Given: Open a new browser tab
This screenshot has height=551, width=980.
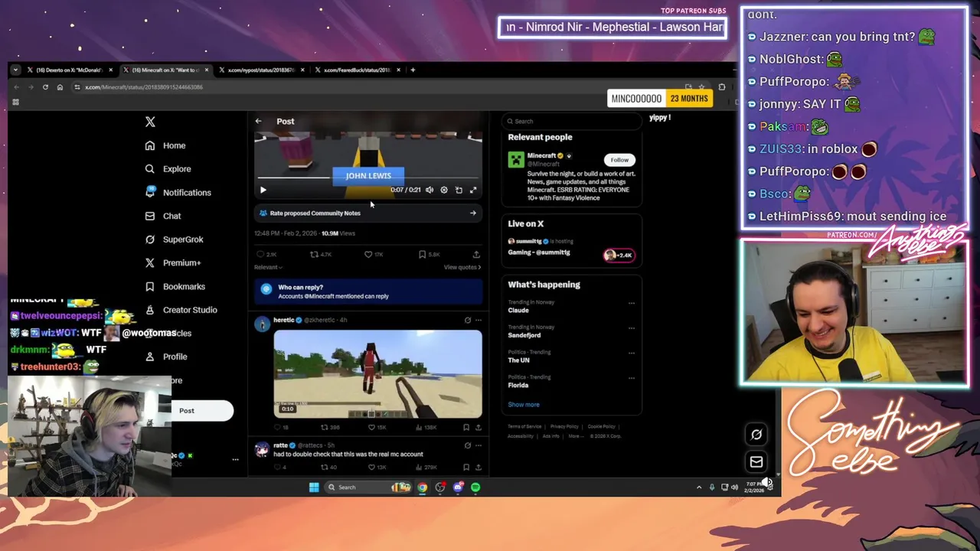Looking at the screenshot, I should point(413,70).
